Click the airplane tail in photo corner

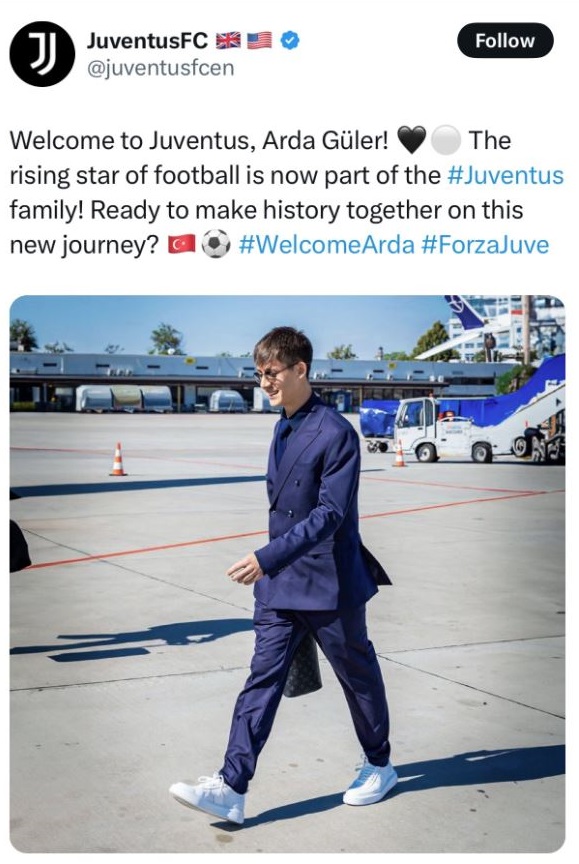point(466,312)
